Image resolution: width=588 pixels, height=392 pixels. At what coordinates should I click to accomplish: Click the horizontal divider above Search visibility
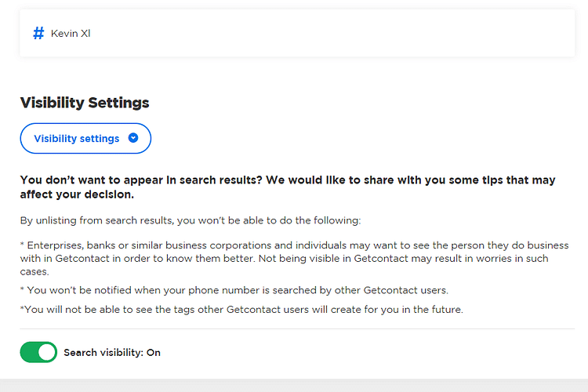point(297,329)
